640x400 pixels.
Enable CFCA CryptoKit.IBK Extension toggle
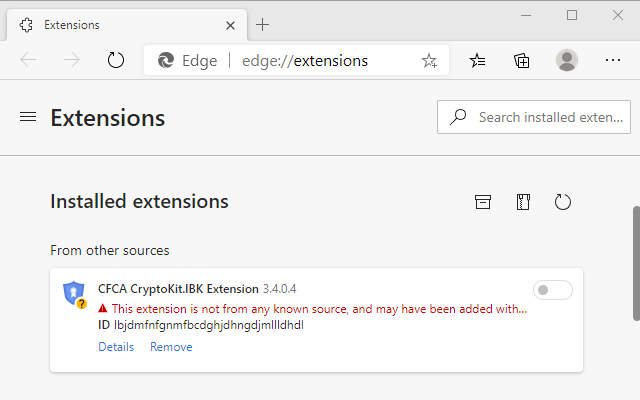point(553,290)
